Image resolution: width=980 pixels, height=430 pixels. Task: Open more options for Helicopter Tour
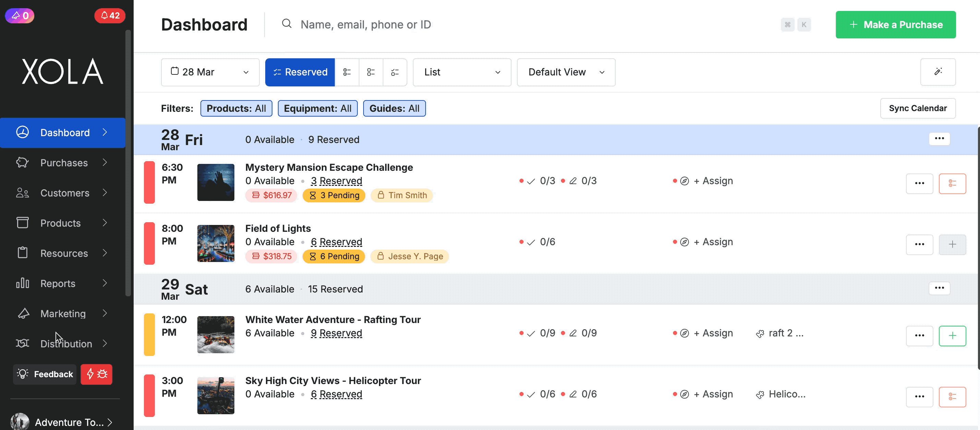(919, 397)
